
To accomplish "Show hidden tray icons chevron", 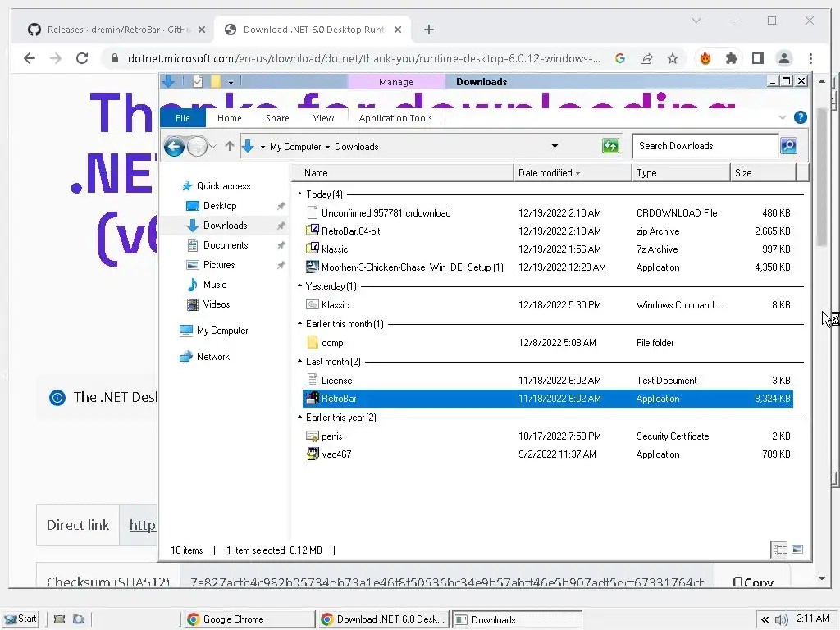I will point(765,620).
